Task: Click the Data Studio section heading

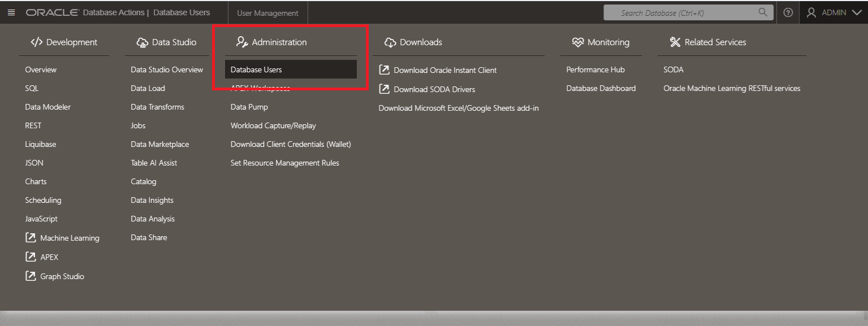Action: point(174,42)
